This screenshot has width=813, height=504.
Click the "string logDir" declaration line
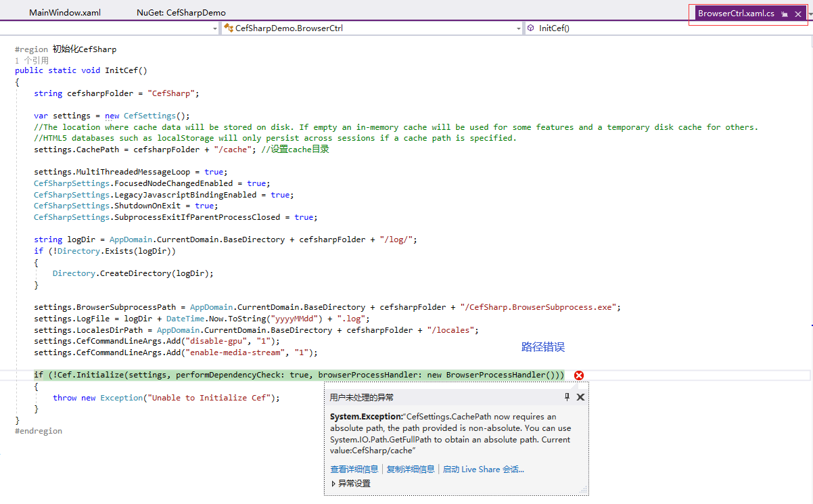[226, 239]
